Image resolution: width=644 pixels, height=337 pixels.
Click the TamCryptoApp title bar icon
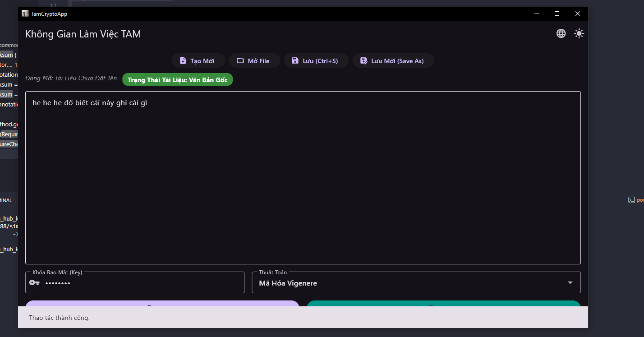click(25, 14)
